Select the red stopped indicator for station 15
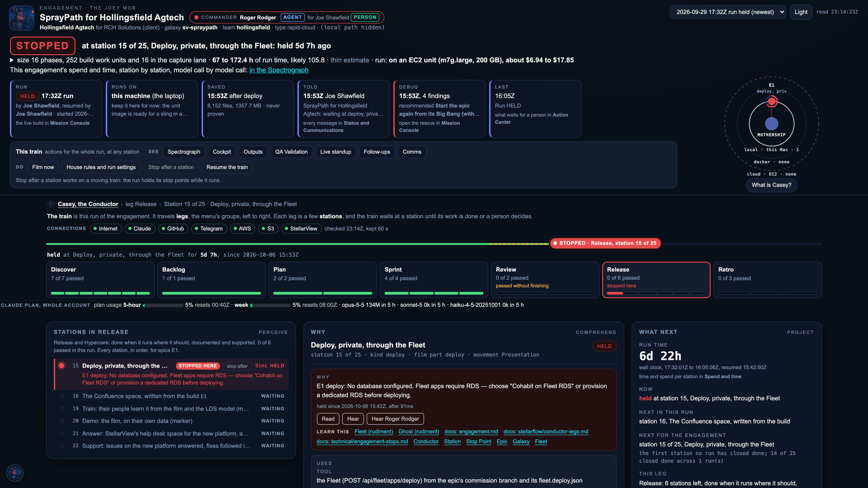 61,366
